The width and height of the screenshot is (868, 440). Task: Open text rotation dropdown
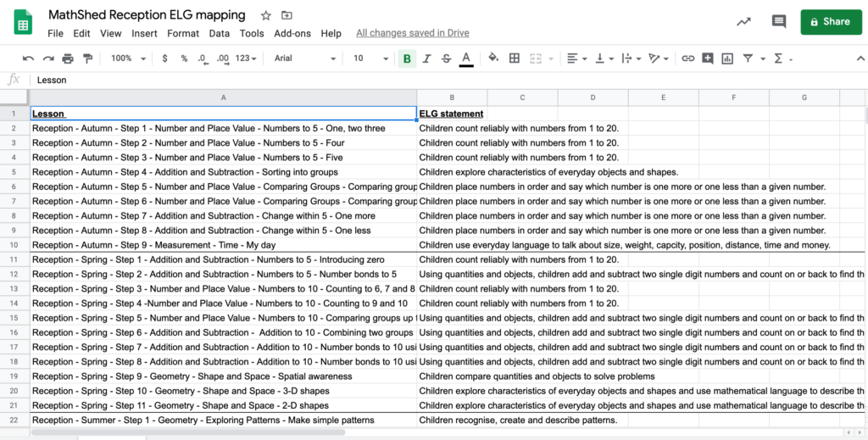pyautogui.click(x=658, y=58)
